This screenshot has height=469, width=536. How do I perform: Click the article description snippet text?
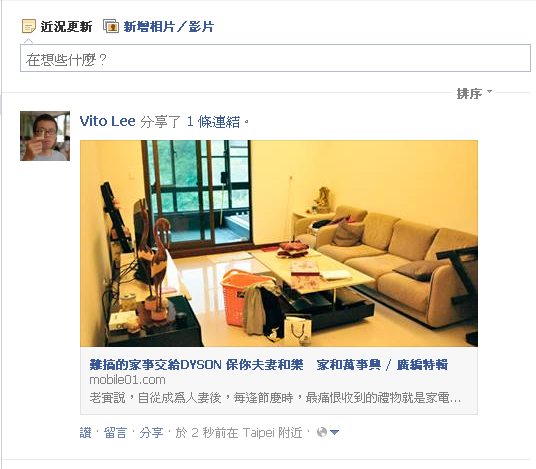click(x=275, y=398)
